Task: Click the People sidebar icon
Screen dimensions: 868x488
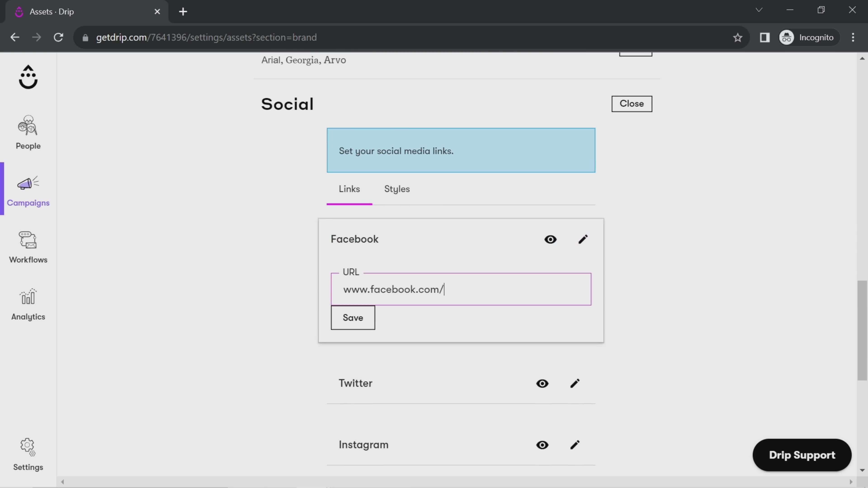Action: [28, 132]
